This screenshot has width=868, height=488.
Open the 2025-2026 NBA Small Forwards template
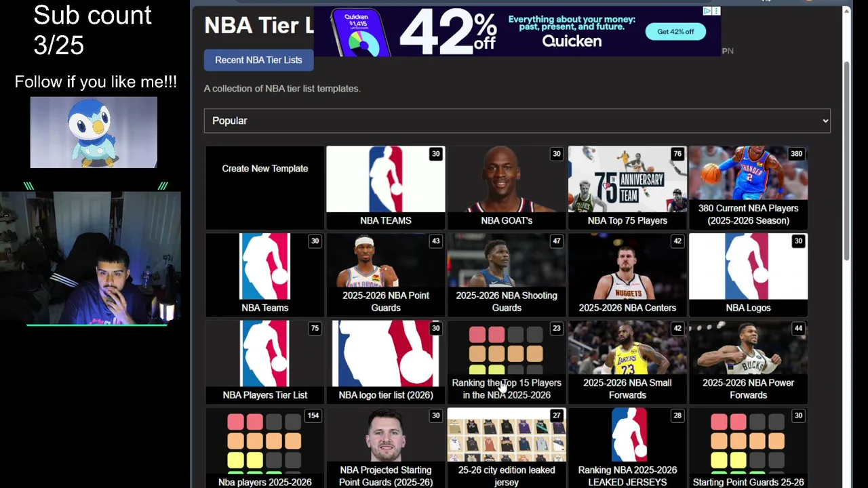[627, 363]
